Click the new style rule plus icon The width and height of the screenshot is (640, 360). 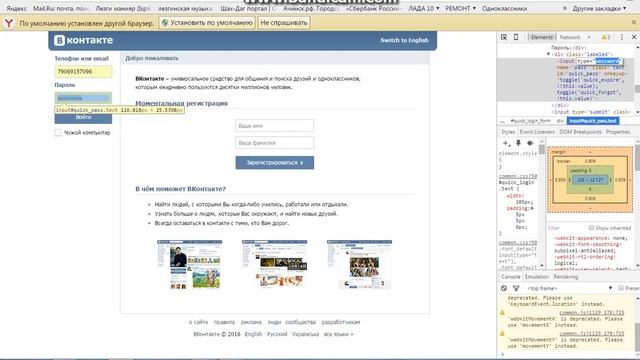506,143
